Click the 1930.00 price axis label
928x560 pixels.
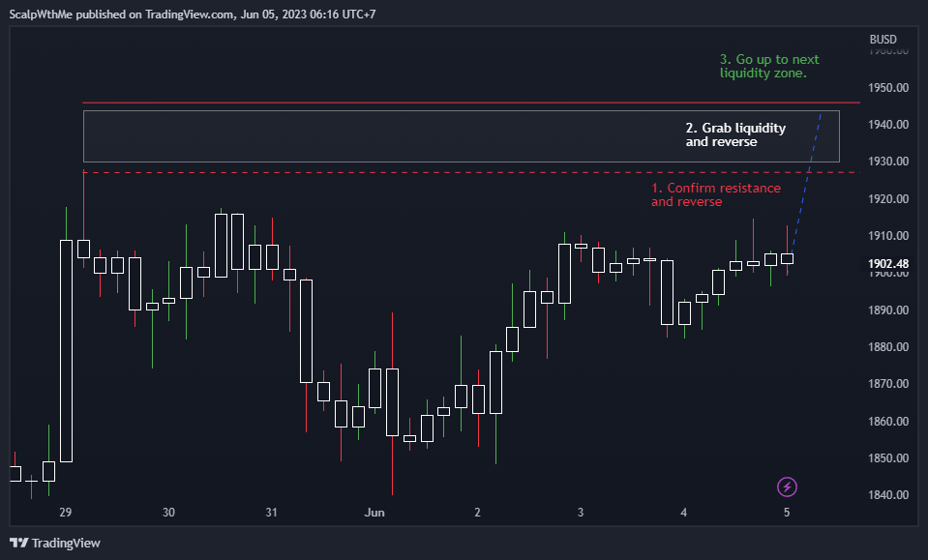tap(887, 161)
